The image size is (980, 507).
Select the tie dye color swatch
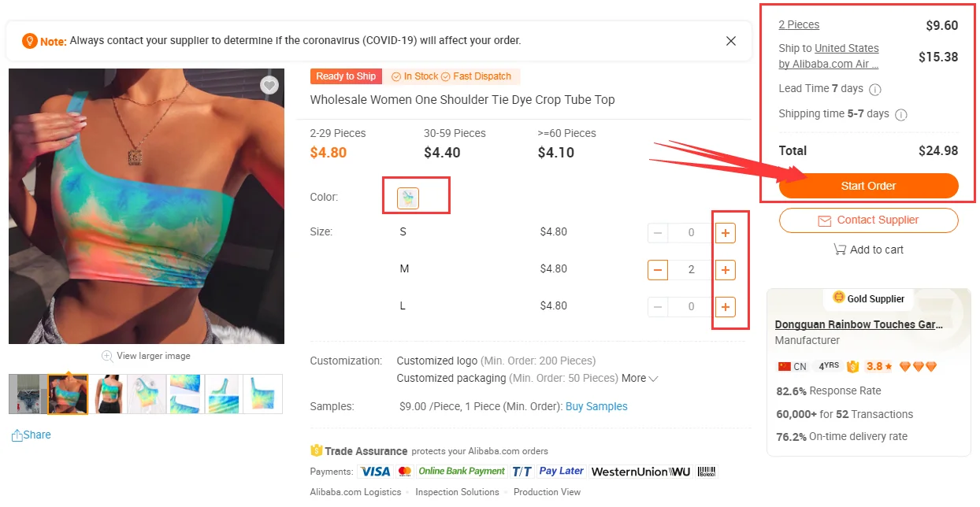(x=408, y=198)
